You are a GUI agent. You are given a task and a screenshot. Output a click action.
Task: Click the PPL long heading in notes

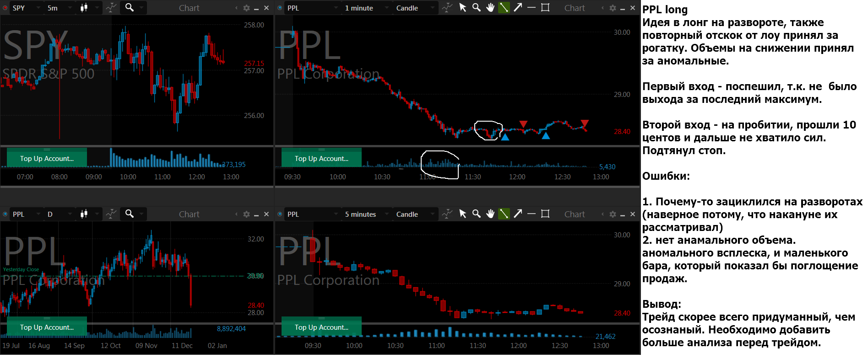pos(665,10)
